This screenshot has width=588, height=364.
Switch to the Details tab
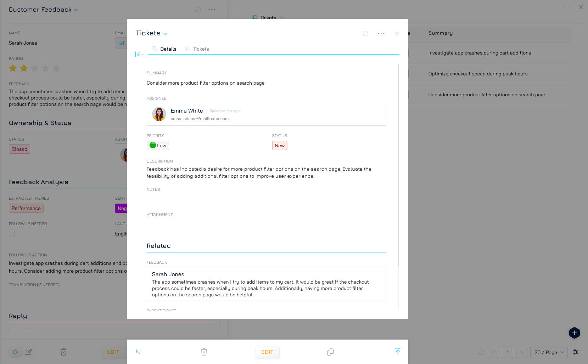(x=164, y=49)
